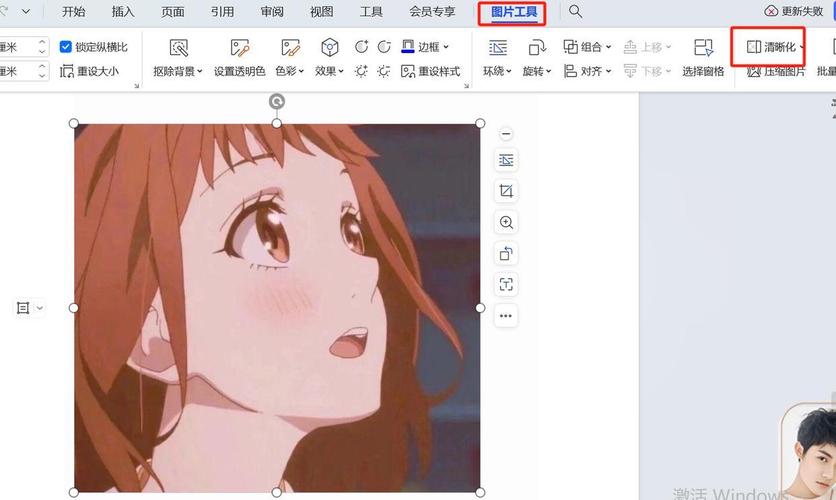Click the width field stepper arrows

click(x=42, y=71)
